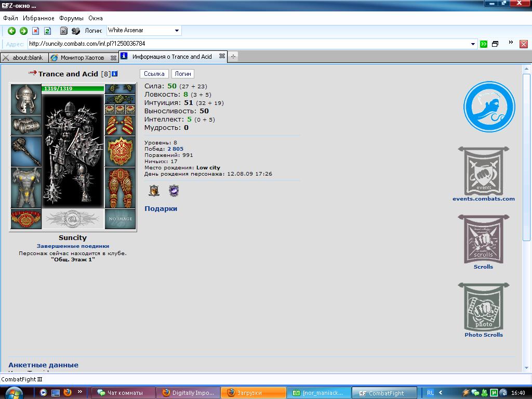The width and height of the screenshot is (532, 399).
Task: Click the red belt equipment slot
Action: (26, 219)
